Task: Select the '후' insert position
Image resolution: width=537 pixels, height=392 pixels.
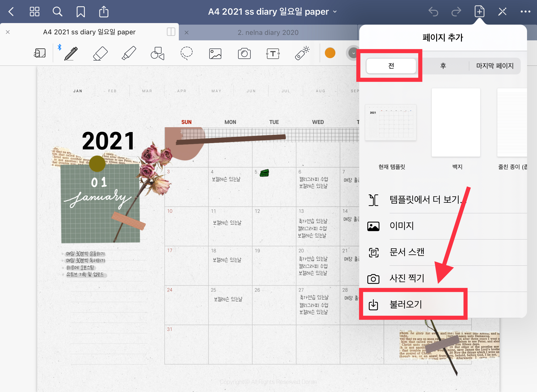Action: [x=443, y=66]
